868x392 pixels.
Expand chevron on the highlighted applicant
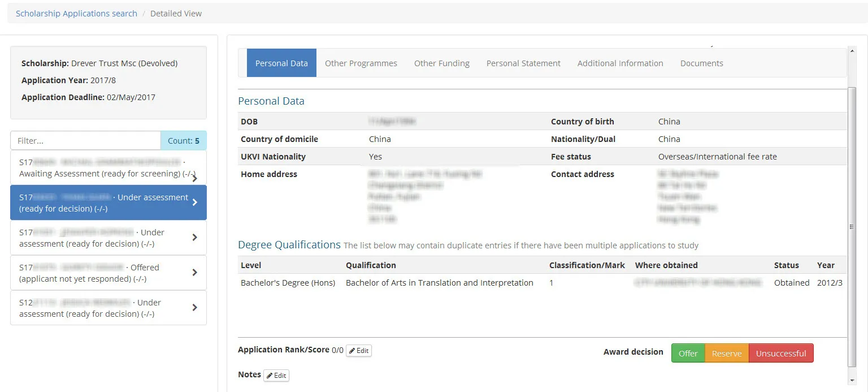point(195,203)
